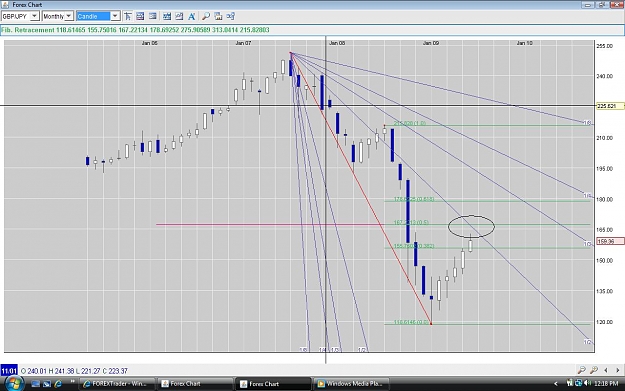Click the line-chart study icon before the A tool
This screenshot has width=625, height=391.
pos(179,16)
